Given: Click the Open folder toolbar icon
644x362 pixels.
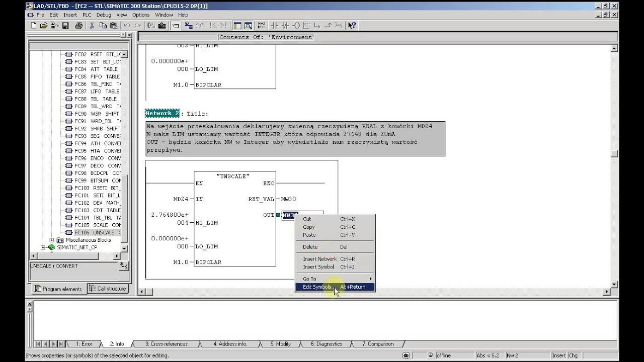Looking at the screenshot, I should point(44,26).
